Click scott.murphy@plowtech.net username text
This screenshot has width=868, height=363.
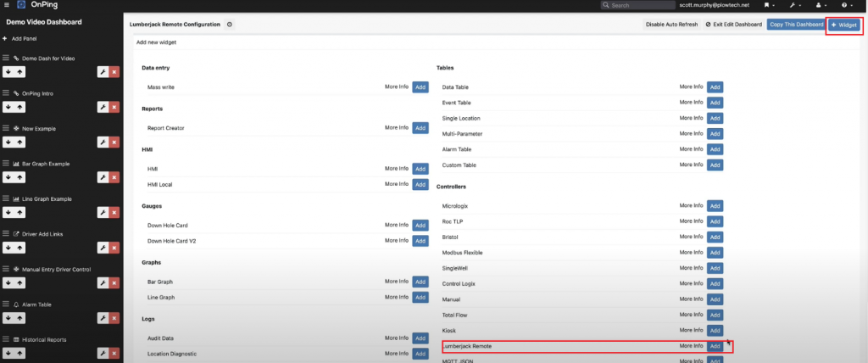coord(714,5)
